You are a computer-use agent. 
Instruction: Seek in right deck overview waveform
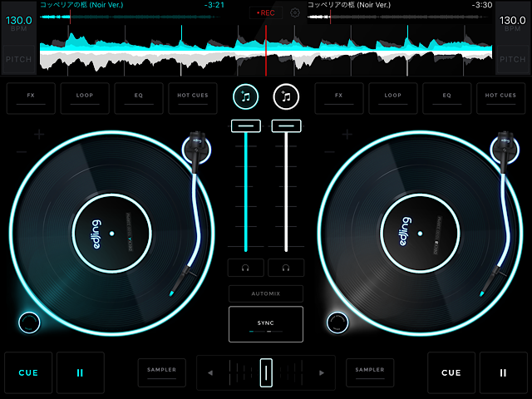click(x=400, y=17)
